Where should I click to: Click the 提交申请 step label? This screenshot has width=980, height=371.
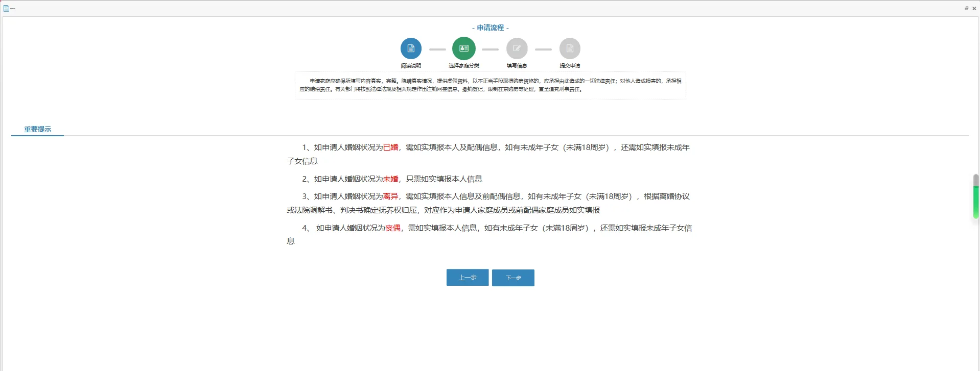pyautogui.click(x=570, y=65)
